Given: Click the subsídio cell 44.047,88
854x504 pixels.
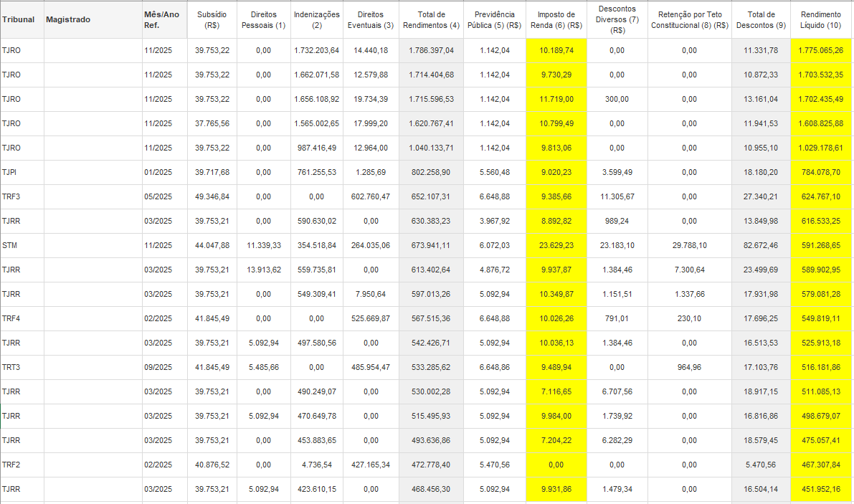Looking at the screenshot, I should pos(212,245).
